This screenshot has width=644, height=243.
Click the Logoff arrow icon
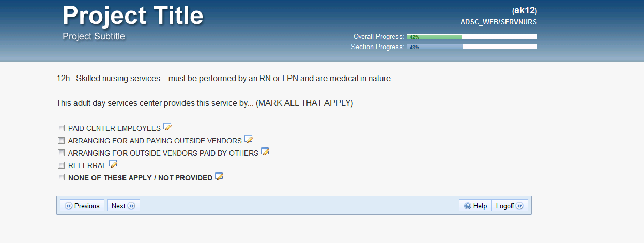coord(519,206)
